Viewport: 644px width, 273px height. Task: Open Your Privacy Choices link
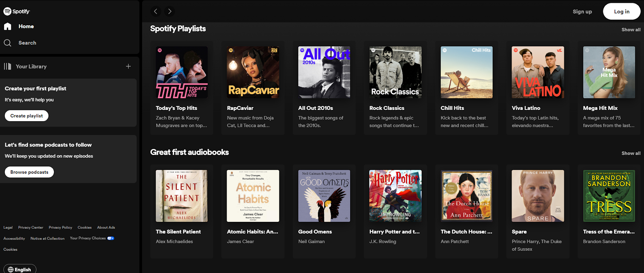tap(88, 238)
